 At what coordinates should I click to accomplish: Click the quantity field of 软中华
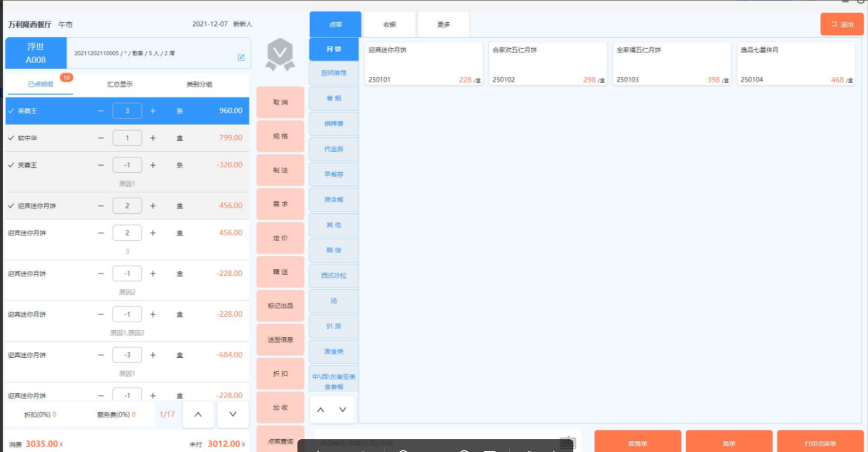point(127,138)
